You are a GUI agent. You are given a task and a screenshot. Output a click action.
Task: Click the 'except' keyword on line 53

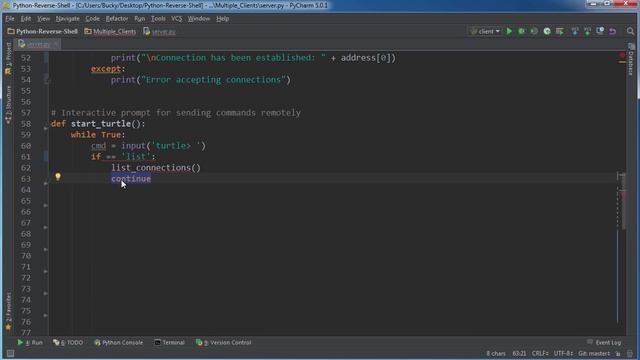[106, 69]
